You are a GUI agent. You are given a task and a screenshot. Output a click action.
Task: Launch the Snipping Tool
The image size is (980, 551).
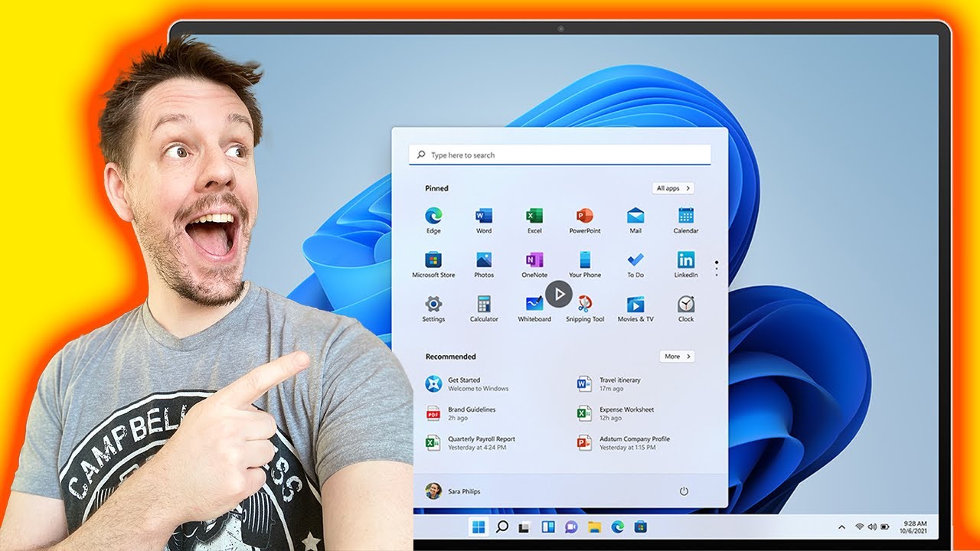coord(585,308)
